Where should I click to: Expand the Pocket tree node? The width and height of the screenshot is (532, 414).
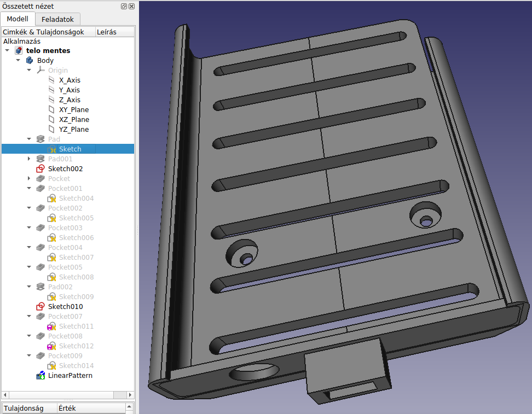(29, 178)
